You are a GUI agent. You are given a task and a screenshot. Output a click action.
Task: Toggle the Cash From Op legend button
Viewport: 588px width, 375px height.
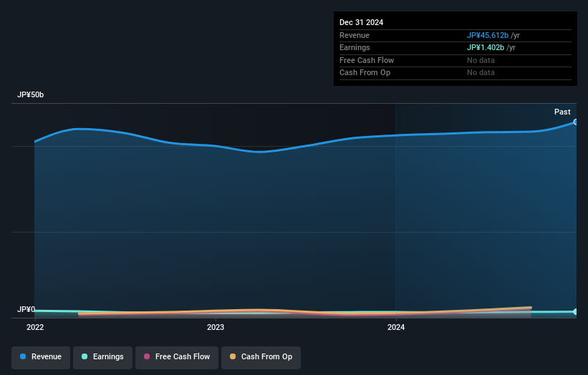click(x=261, y=357)
